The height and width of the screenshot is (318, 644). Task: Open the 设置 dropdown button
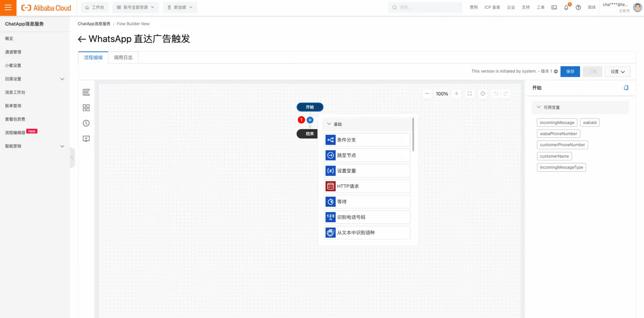tap(617, 72)
